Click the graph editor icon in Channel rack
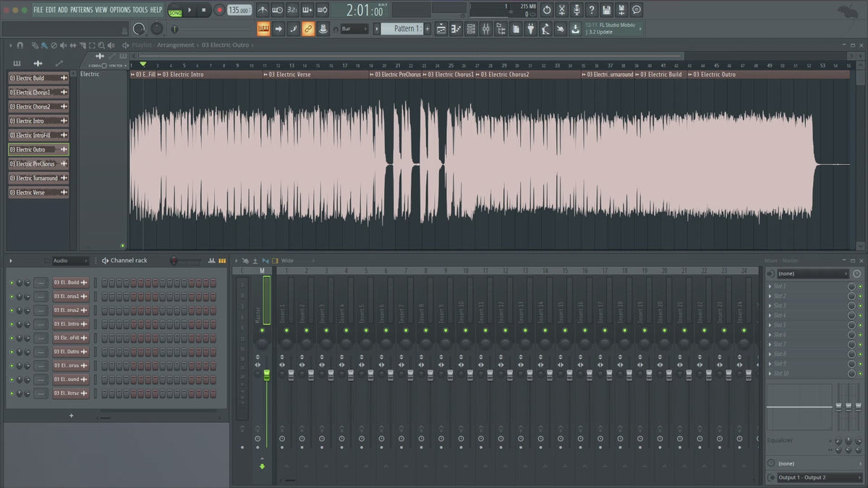Screen dimensions: 868x488 [212, 260]
